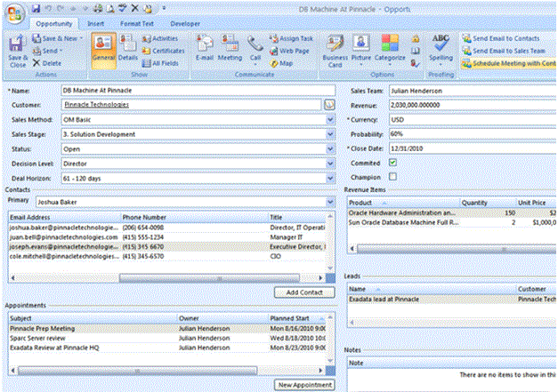Screen dimensions: 558x392
Task: Run the Spelling check
Action: tap(441, 50)
